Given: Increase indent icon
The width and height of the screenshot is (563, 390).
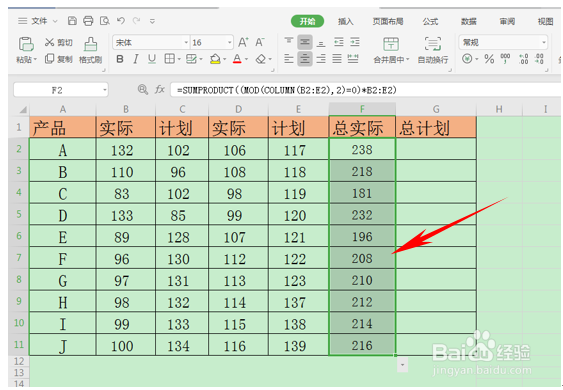Looking at the screenshot, I should click(355, 42).
